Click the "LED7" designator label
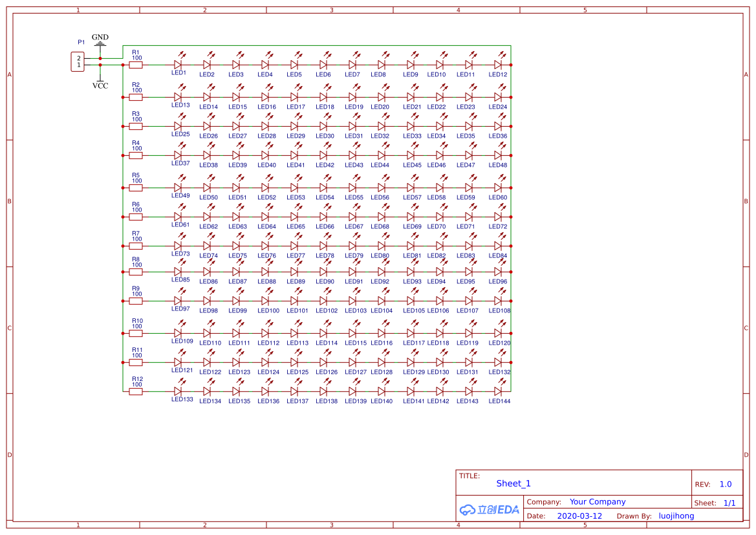The width and height of the screenshot is (756, 535). tap(352, 75)
